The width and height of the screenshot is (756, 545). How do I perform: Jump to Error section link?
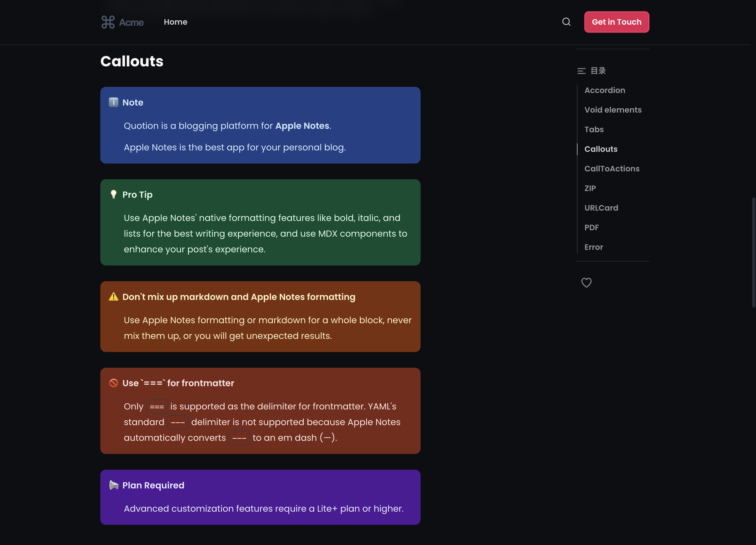tap(593, 247)
